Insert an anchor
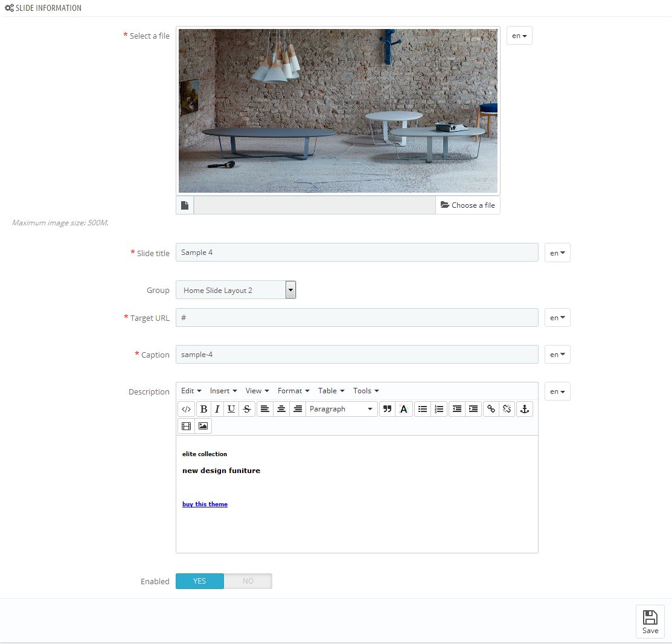Viewport: 672px width, 644px height. [x=525, y=409]
